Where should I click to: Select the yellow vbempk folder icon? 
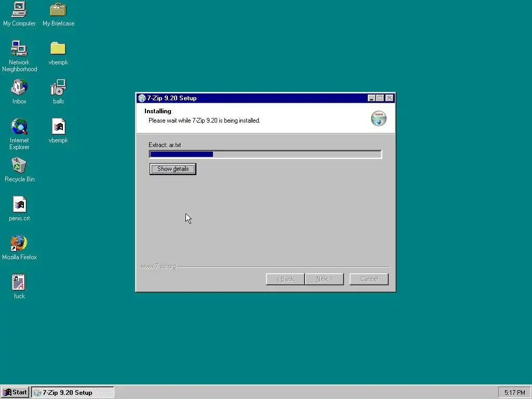(58, 54)
